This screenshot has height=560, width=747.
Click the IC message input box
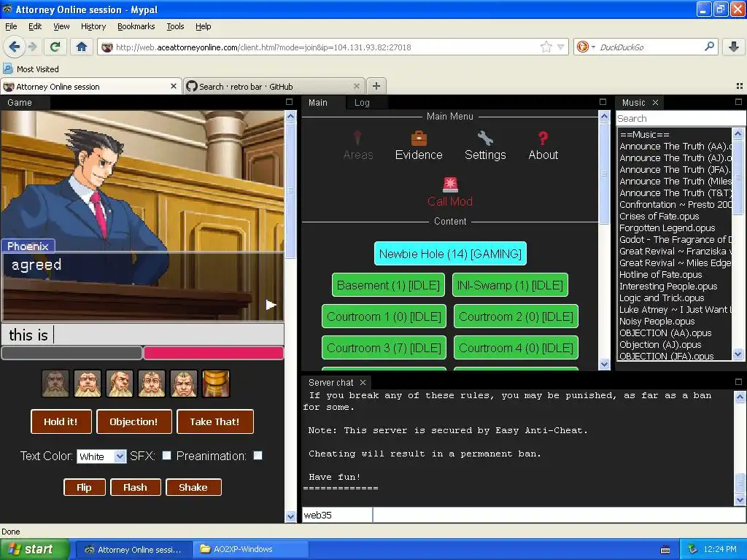[143, 334]
